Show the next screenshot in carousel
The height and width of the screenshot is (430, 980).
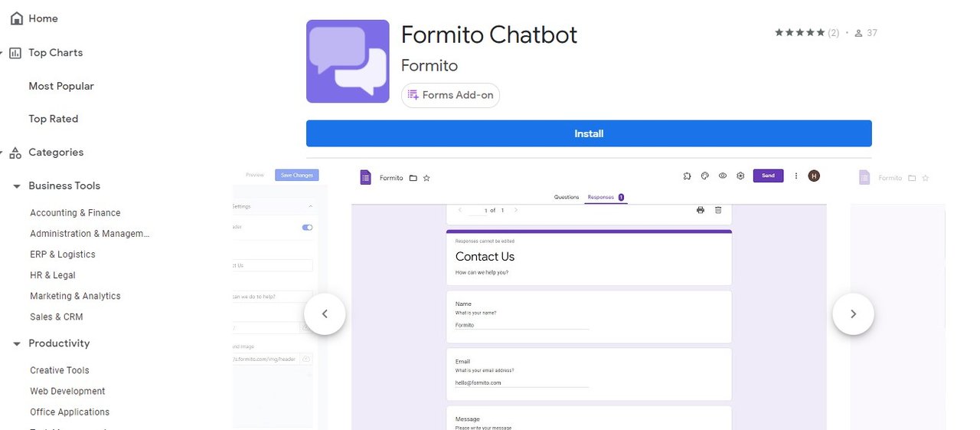(x=853, y=313)
